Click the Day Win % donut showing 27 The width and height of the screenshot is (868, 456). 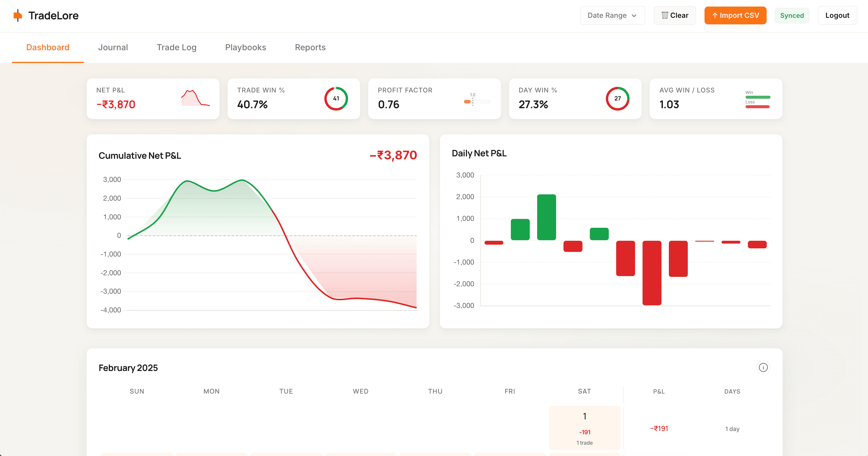coord(617,98)
